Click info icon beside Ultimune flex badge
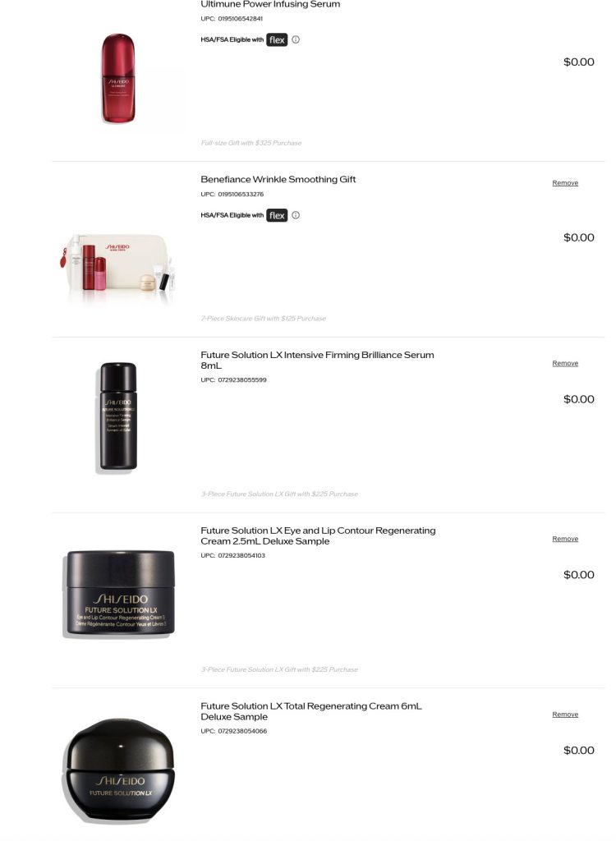Image resolution: width=616 pixels, height=841 pixels. (296, 39)
